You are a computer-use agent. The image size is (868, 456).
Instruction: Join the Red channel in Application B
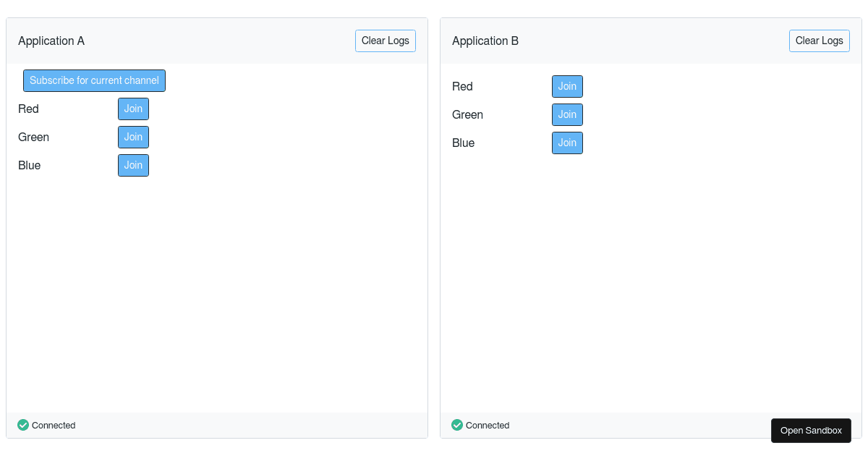[x=567, y=86]
